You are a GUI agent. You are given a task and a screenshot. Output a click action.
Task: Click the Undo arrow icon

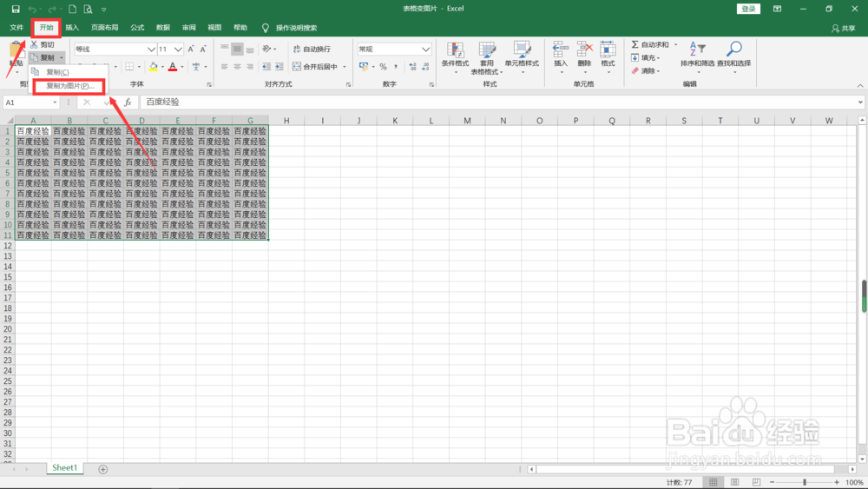tap(32, 9)
